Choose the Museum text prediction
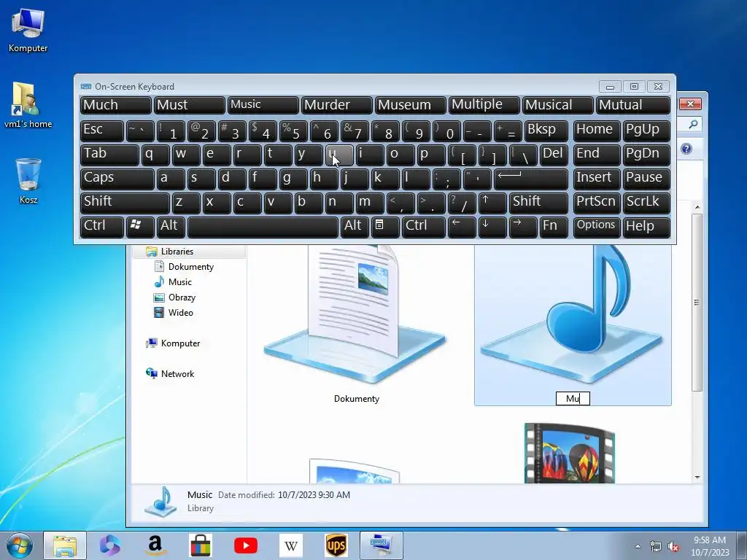This screenshot has width=747, height=560. [x=411, y=105]
